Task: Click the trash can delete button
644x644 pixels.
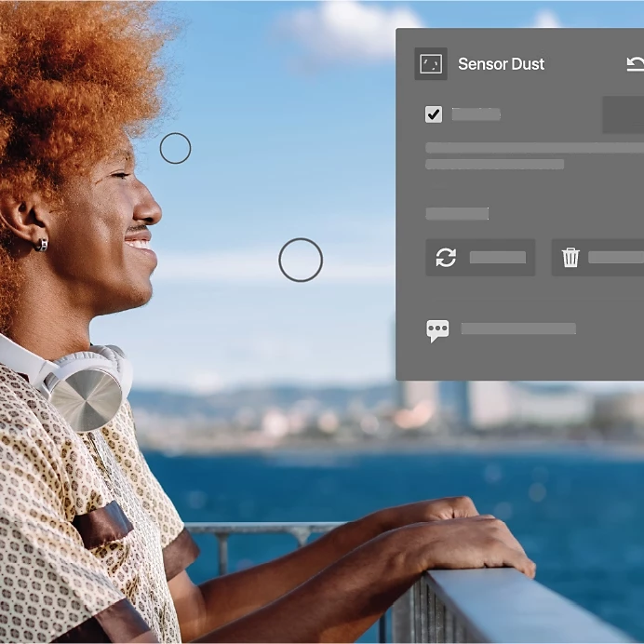Action: pos(597,258)
